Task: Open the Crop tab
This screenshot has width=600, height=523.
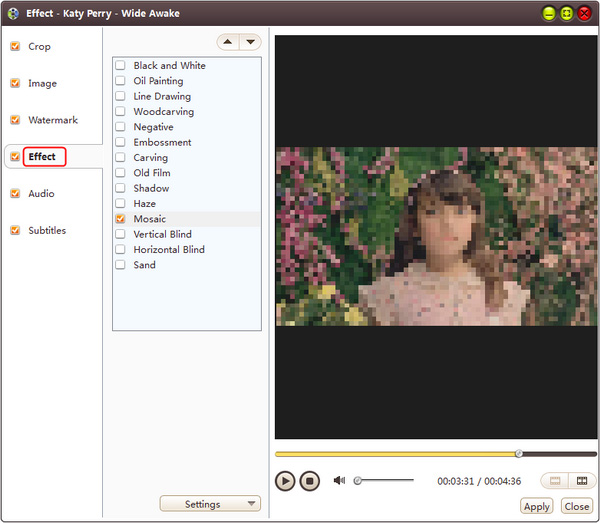Action: tap(39, 47)
